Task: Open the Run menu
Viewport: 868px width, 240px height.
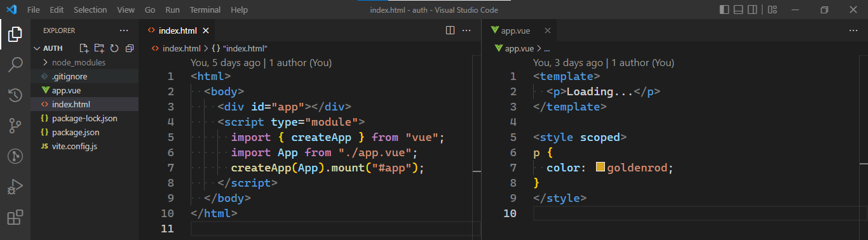Action: click(172, 10)
